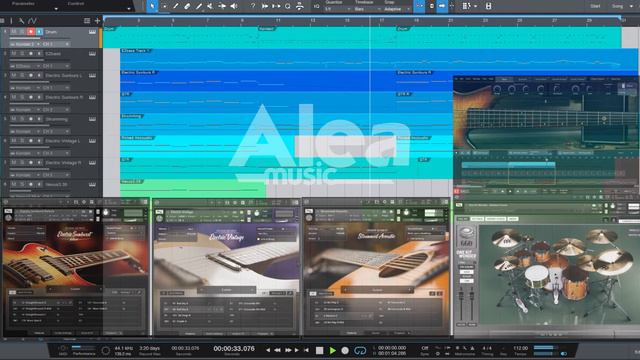
Task: Adjust the transport master volume slider
Action: point(546,348)
